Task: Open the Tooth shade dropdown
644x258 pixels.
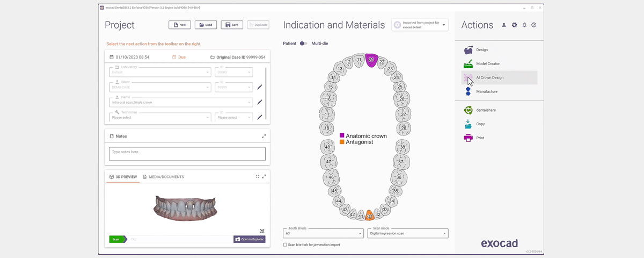Action: point(323,233)
